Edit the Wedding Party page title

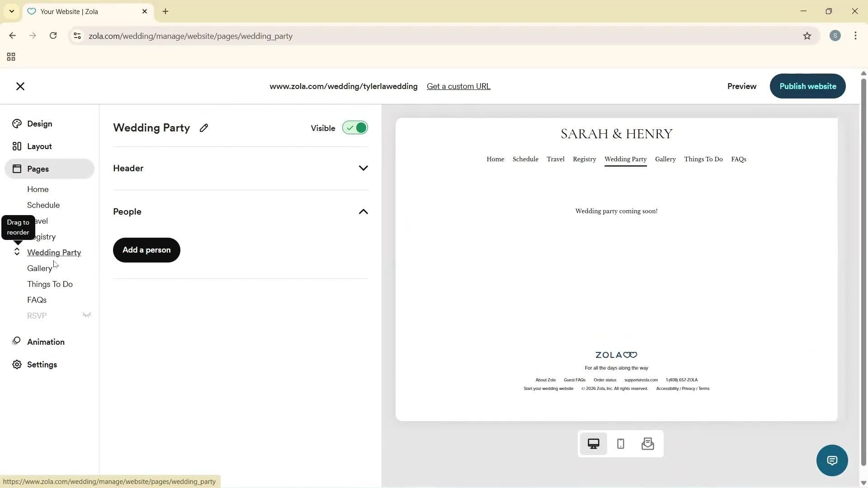click(203, 128)
